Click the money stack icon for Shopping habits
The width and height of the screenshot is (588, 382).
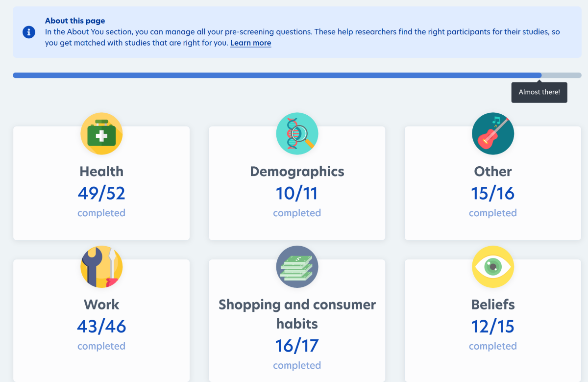[x=297, y=267]
